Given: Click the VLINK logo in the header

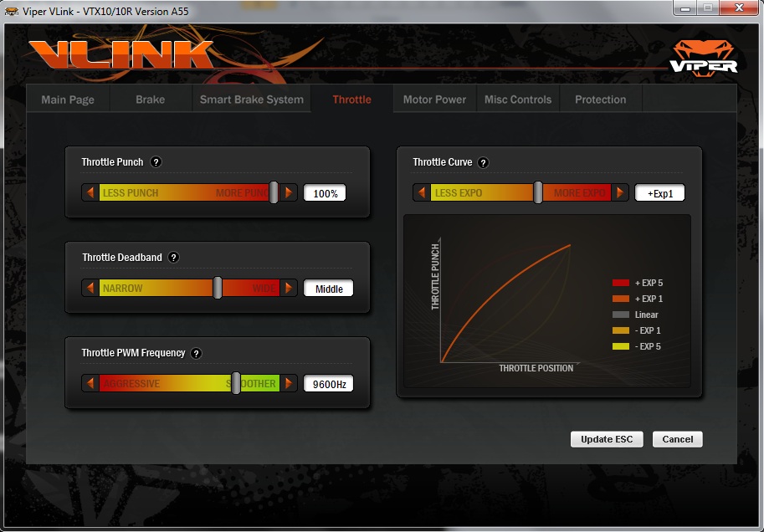Looking at the screenshot, I should point(122,54).
